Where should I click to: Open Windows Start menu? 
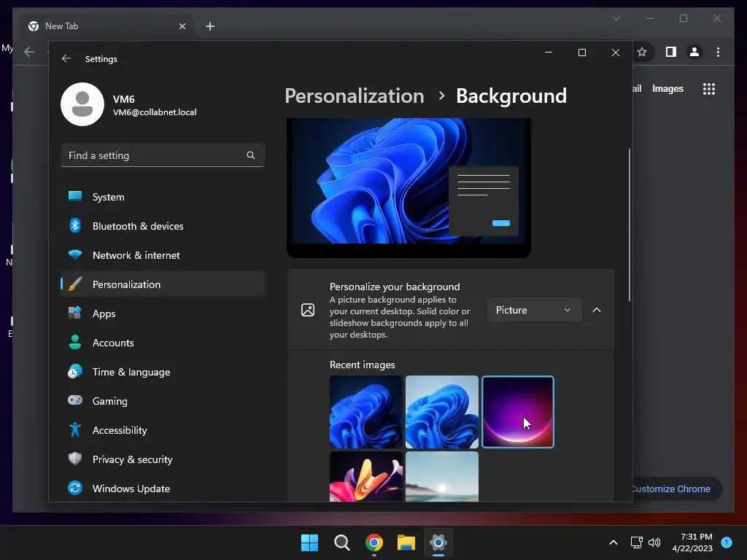[309, 542]
